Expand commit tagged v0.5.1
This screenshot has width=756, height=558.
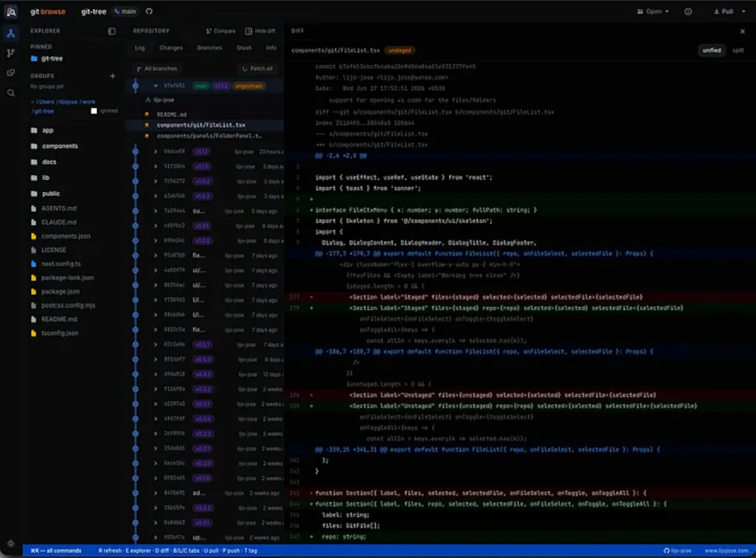pyautogui.click(x=155, y=345)
